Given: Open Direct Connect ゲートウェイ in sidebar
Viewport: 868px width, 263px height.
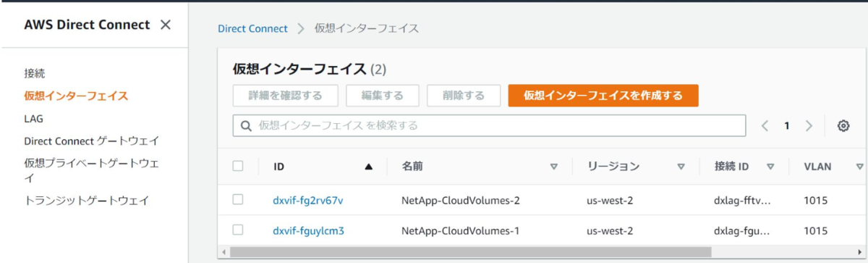Looking at the screenshot, I should 91,141.
